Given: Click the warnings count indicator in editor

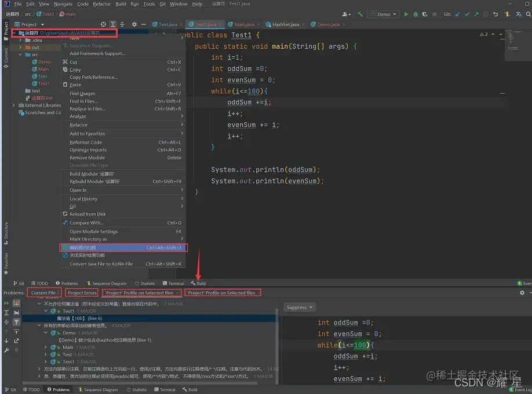Looking at the screenshot, I should (x=484, y=34).
